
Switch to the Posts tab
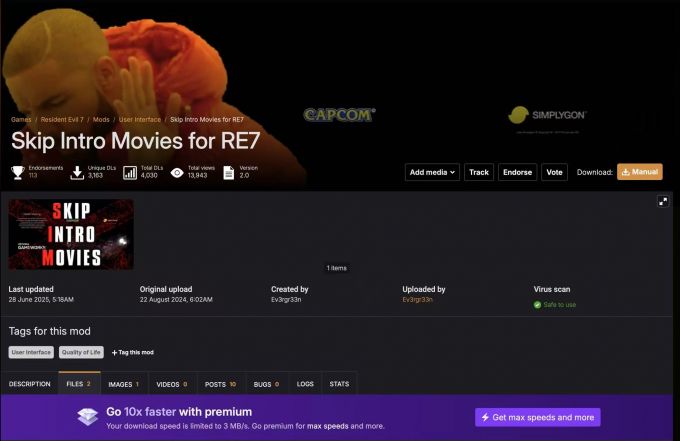(x=220, y=384)
